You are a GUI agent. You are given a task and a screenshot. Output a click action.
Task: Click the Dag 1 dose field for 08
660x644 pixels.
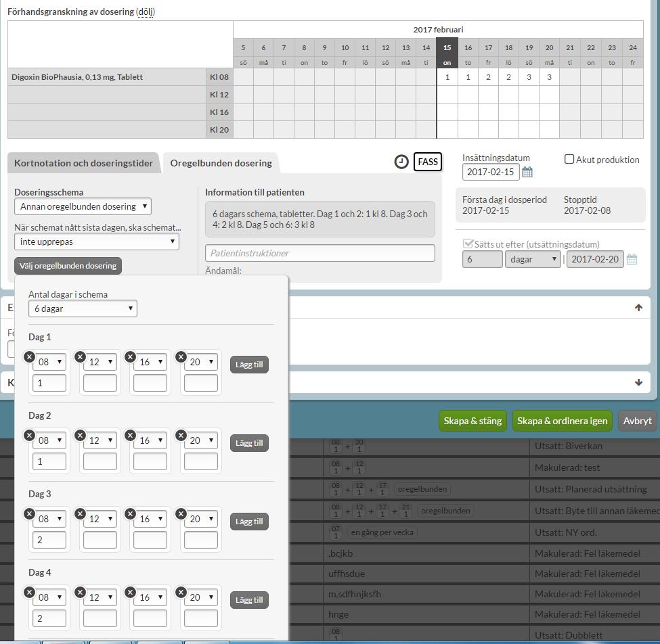click(49, 383)
